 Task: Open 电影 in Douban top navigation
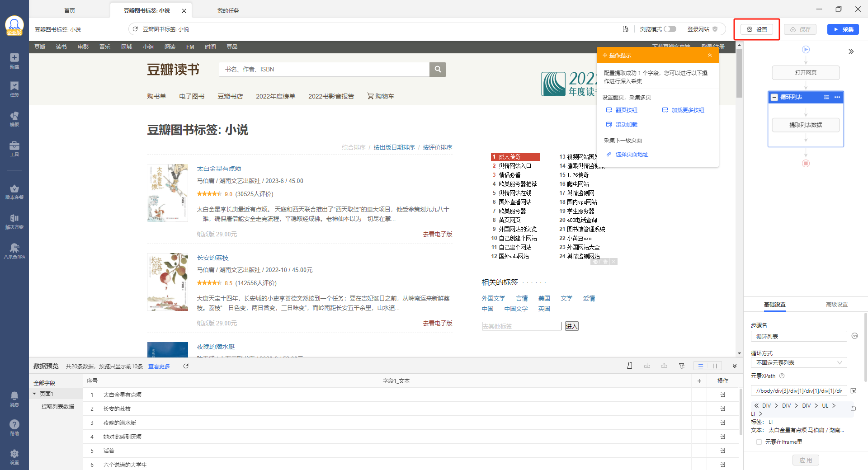[x=83, y=47]
